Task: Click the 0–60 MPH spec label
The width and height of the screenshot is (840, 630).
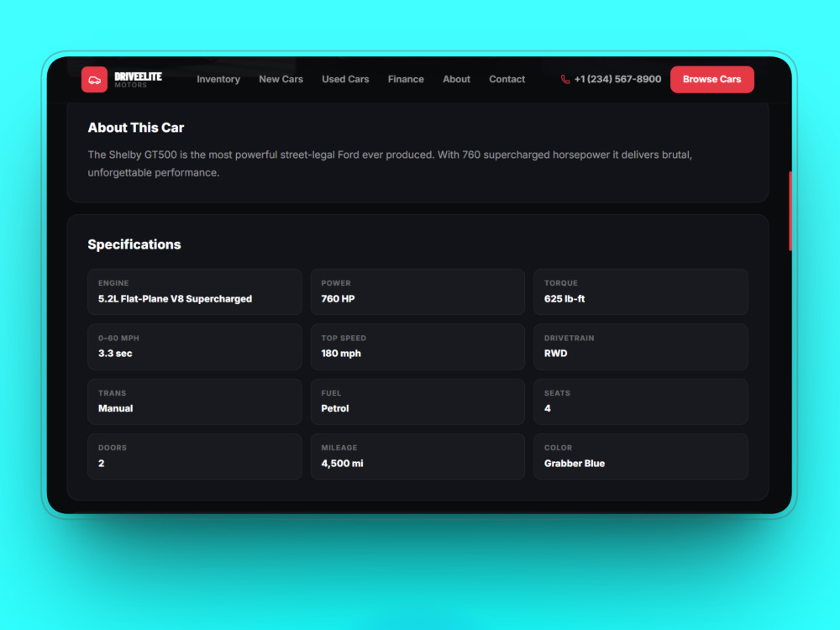Action: 119,338
